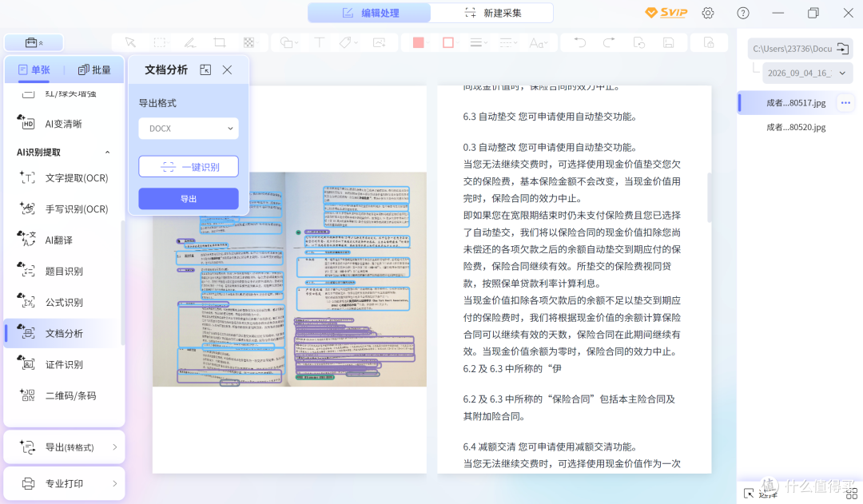This screenshot has height=504, width=863.
Task: Click the C:\Users\23736\Docu path field
Action: click(792, 49)
